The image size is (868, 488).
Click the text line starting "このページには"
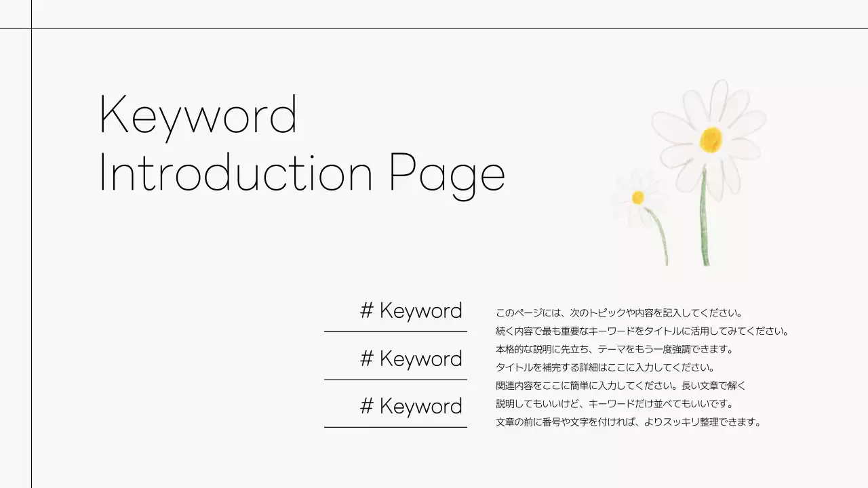point(620,313)
